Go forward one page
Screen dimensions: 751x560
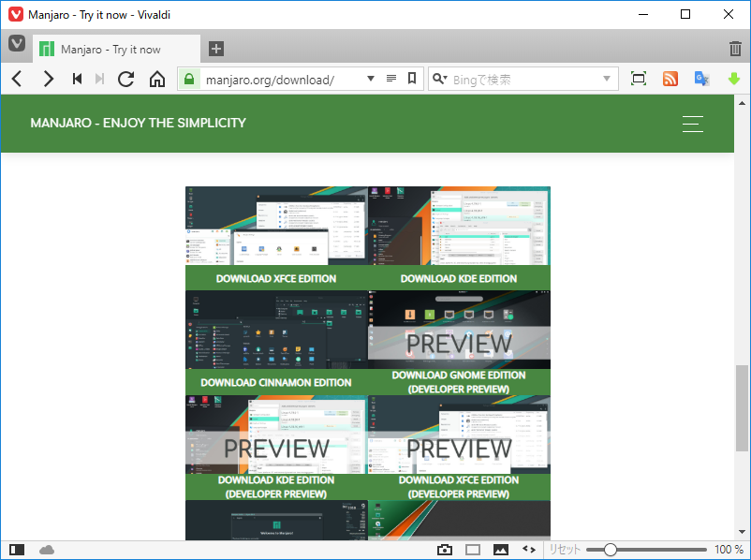point(48,79)
